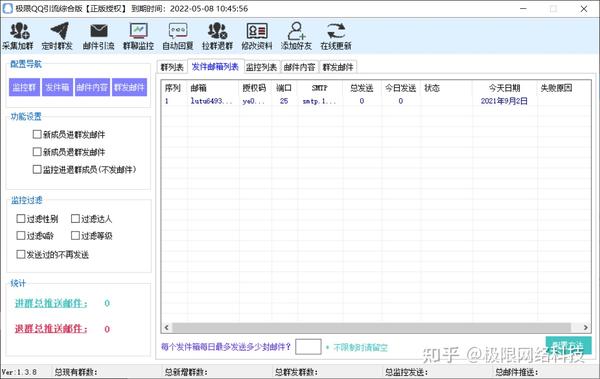Click the 授权码 column header

coord(254,88)
